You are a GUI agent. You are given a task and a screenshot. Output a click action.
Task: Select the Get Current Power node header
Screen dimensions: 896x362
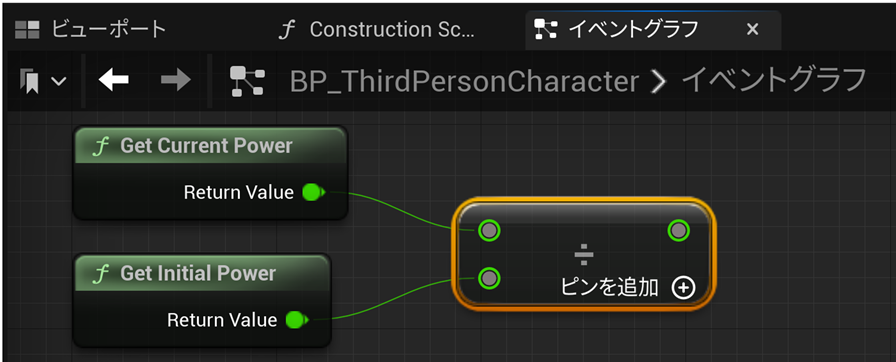click(210, 146)
